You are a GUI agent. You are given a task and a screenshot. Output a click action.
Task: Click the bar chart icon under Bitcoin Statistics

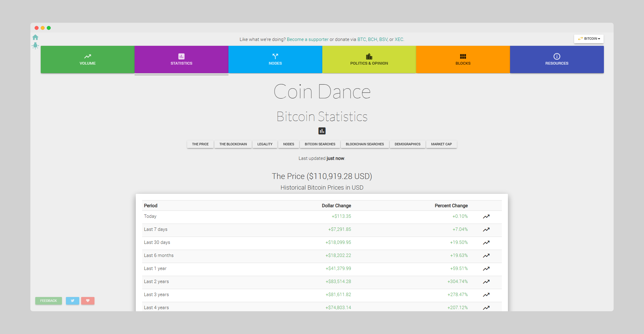point(322,131)
